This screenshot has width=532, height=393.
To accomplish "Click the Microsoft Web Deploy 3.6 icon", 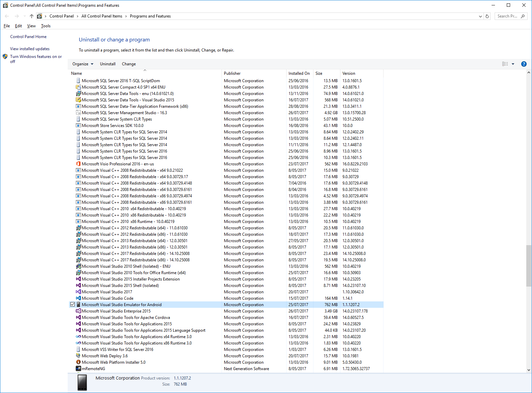I will click(78, 356).
